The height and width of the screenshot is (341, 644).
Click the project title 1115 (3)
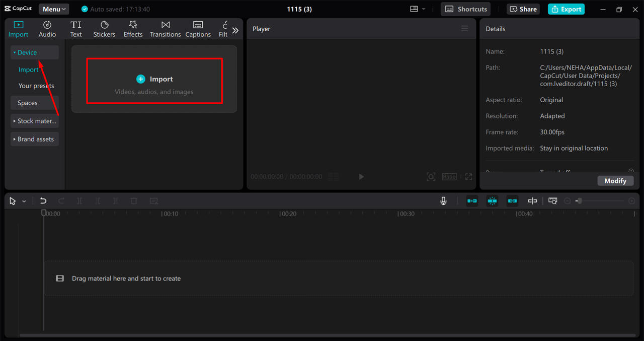coord(299,9)
